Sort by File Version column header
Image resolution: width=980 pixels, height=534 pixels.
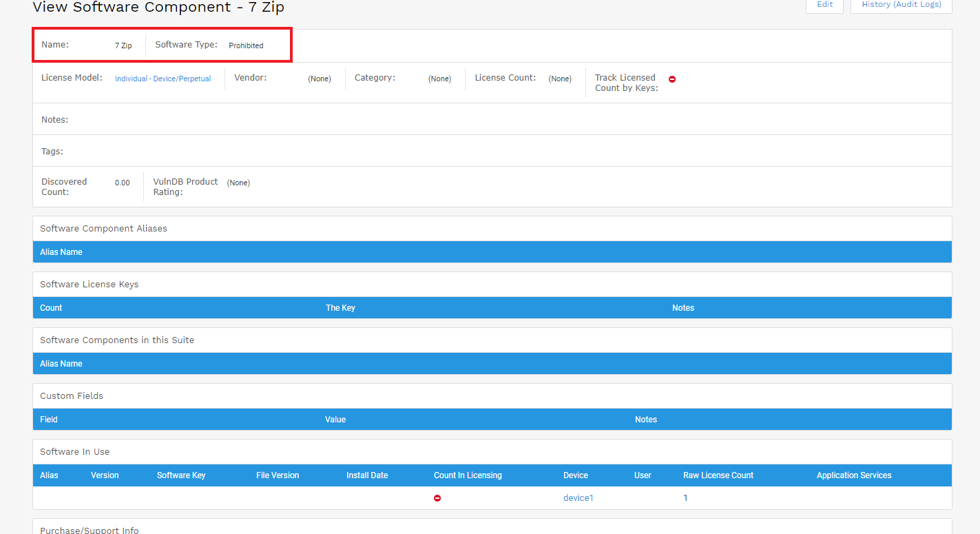tap(278, 475)
